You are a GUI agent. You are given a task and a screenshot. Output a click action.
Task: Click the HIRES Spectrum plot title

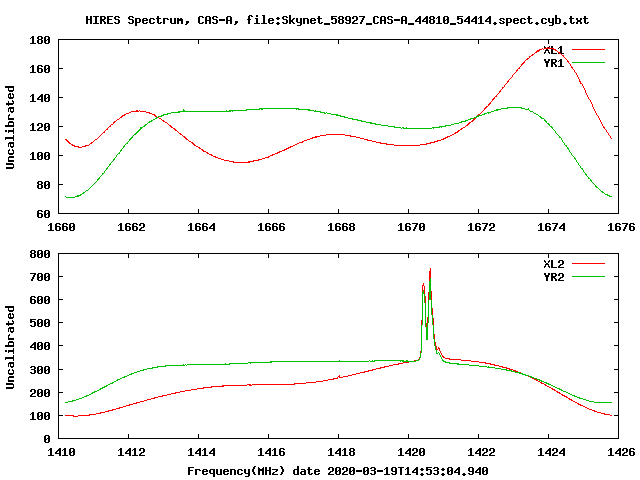[x=337, y=20]
